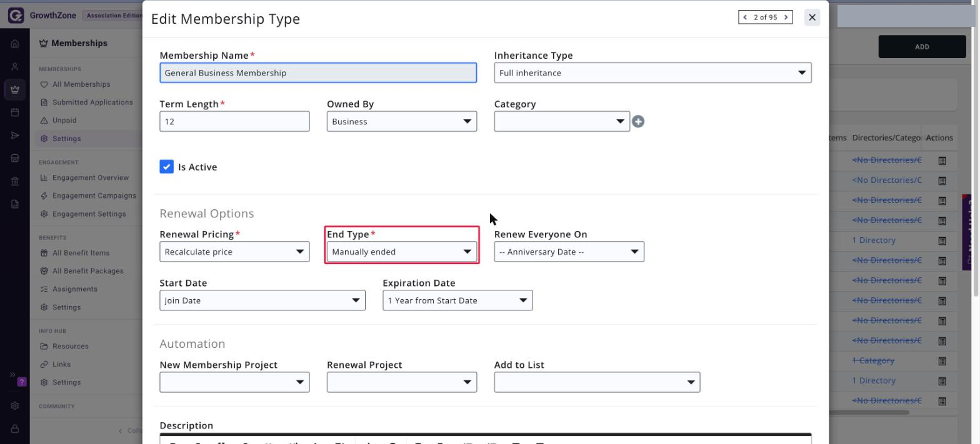980x444 pixels.
Task: Open the Category dropdown
Action: 562,121
